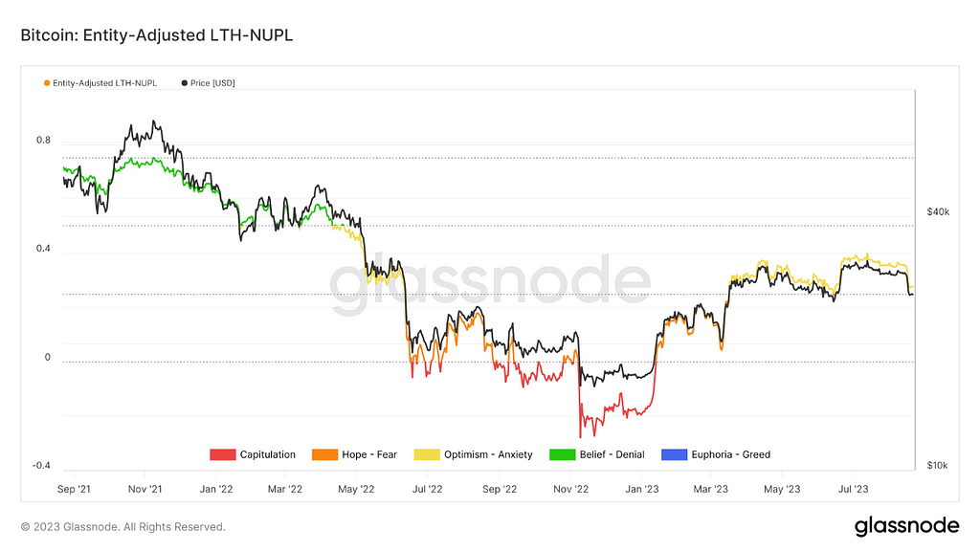Select the blue Euphoria - Greed swatch
980x551 pixels.
click(674, 454)
